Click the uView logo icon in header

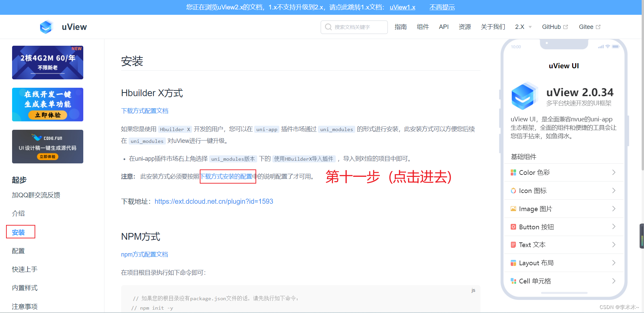tap(46, 27)
